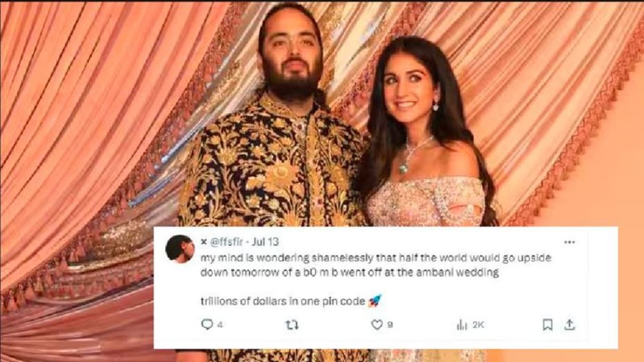Open the three-dot more options menu

(x=569, y=242)
